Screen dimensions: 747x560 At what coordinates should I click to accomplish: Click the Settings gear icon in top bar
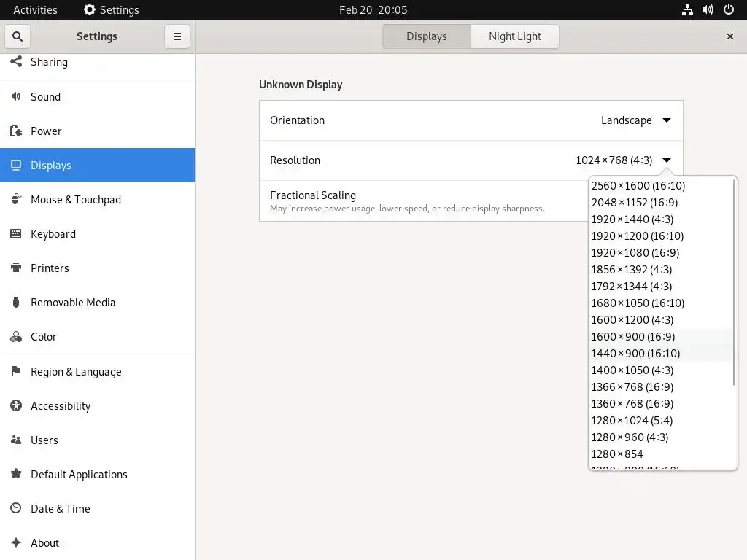click(90, 9)
